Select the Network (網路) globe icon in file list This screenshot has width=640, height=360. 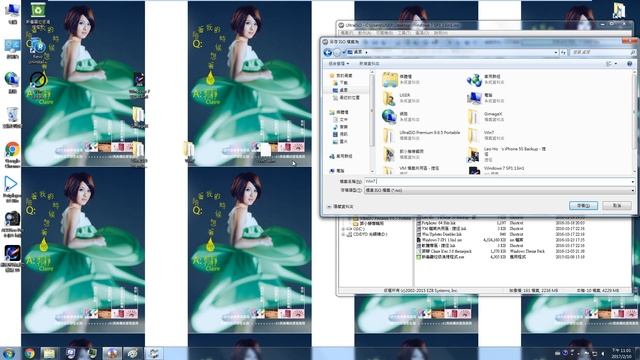(389, 117)
